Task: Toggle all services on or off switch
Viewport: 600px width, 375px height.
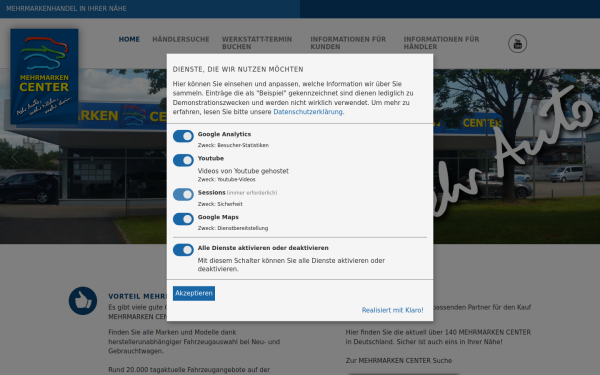Action: (183, 250)
